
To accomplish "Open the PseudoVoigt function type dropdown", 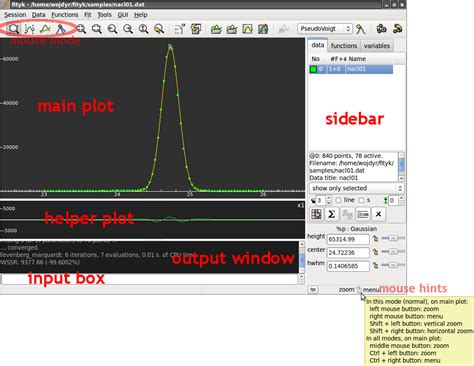I will tap(324, 29).
